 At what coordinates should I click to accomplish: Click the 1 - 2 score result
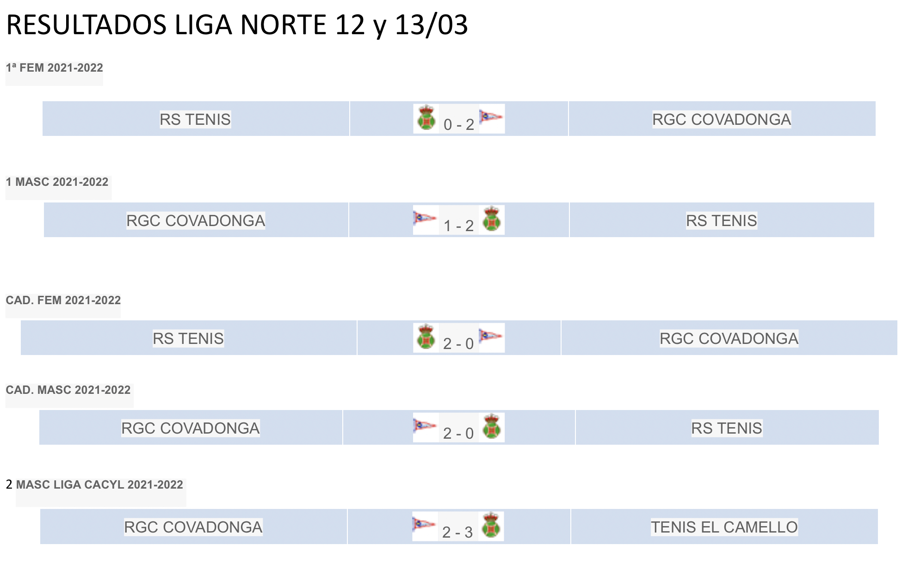[x=458, y=226]
